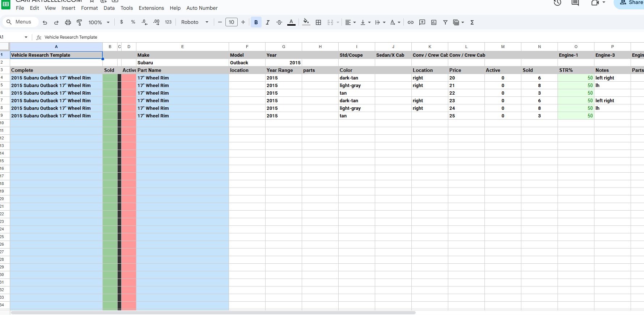Decrease decimal places icon
This screenshot has height=315, width=644.
tap(144, 22)
